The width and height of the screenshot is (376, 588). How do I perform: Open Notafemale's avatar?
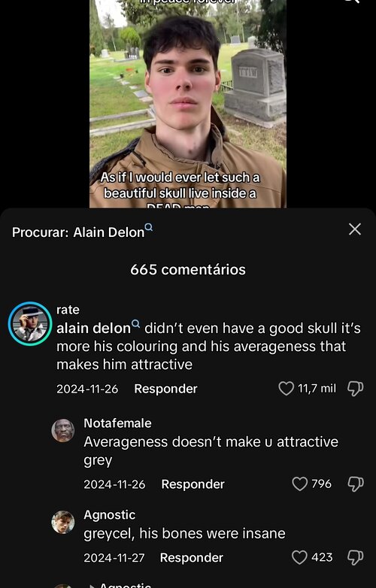(63, 431)
